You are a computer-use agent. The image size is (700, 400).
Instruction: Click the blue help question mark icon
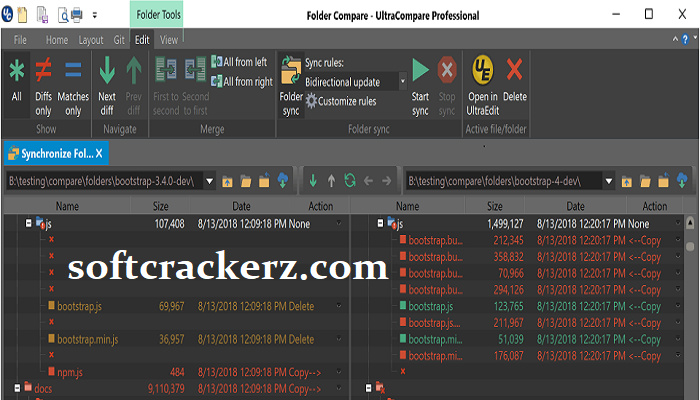point(685,40)
